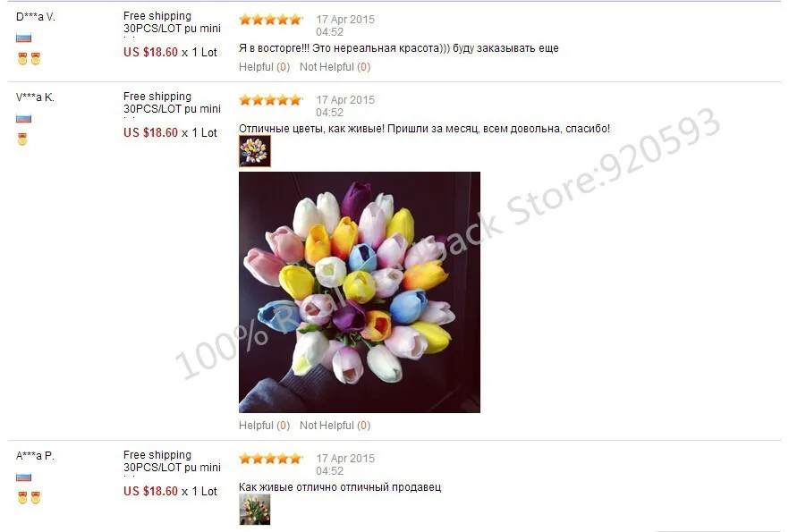The image size is (789, 532).
Task: Click the single medal icon under V***a K.
Action: point(22,139)
